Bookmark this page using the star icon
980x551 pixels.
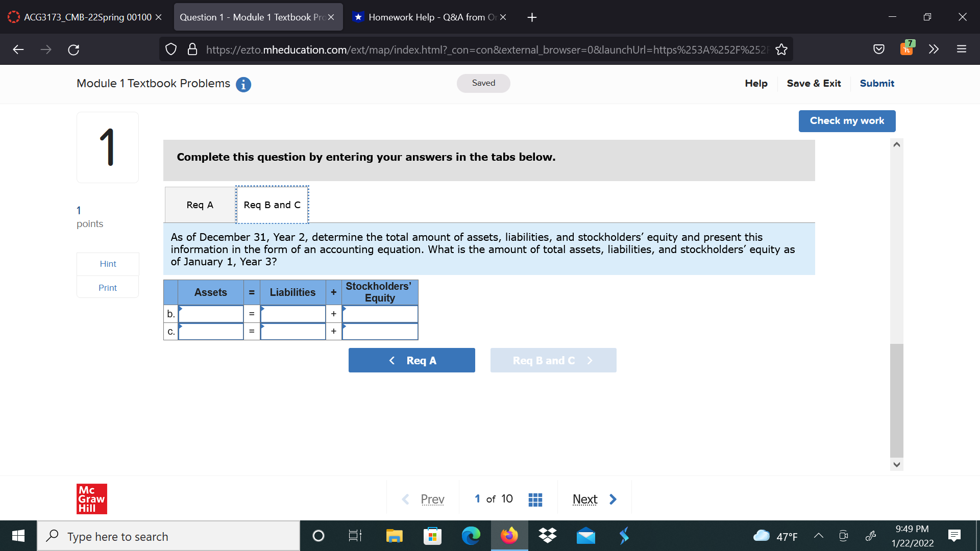click(x=781, y=49)
